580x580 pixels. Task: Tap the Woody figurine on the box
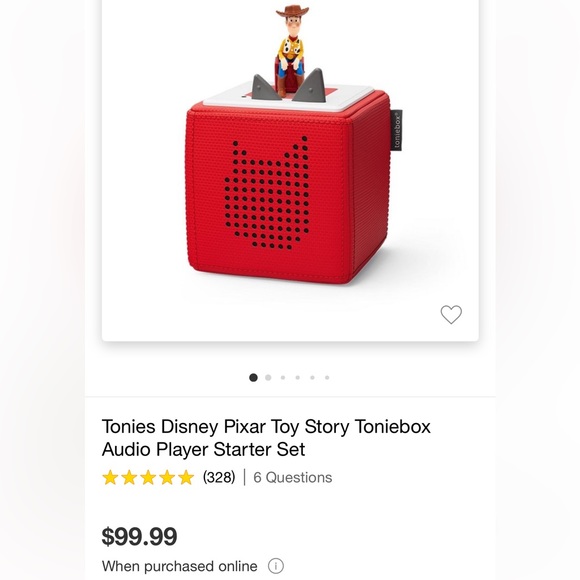point(292,50)
